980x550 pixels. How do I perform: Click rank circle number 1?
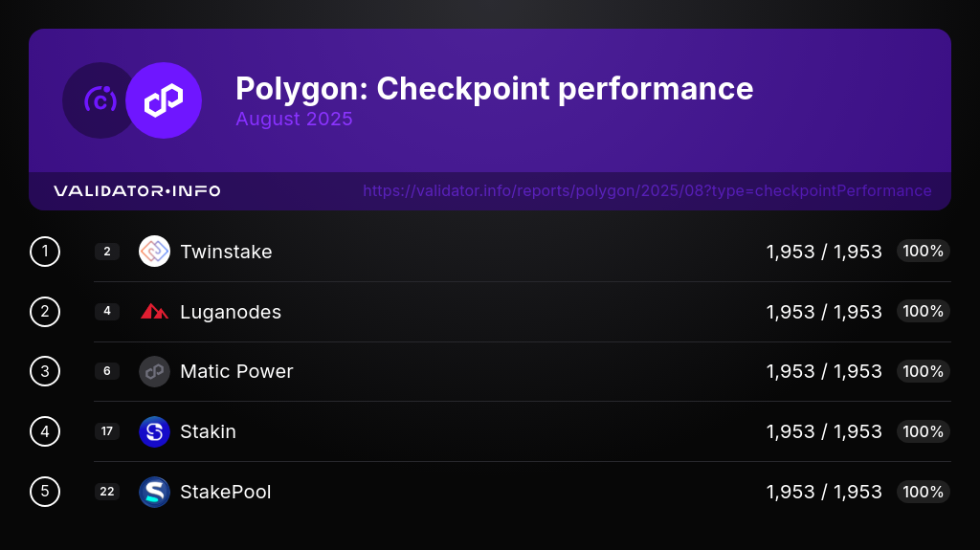pos(45,252)
